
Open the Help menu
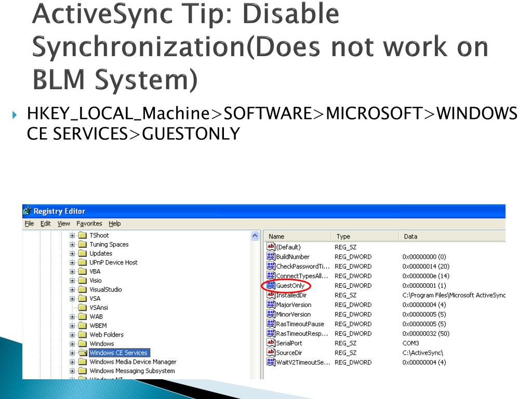[x=115, y=223]
